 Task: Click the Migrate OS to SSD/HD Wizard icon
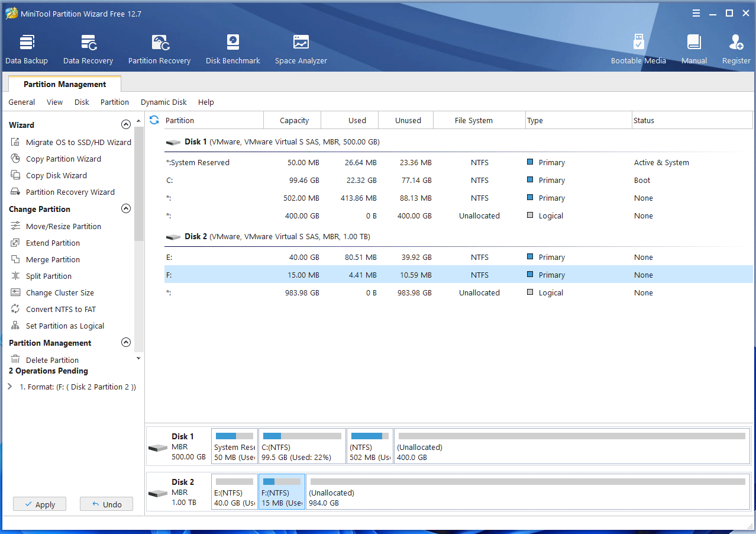(15, 142)
